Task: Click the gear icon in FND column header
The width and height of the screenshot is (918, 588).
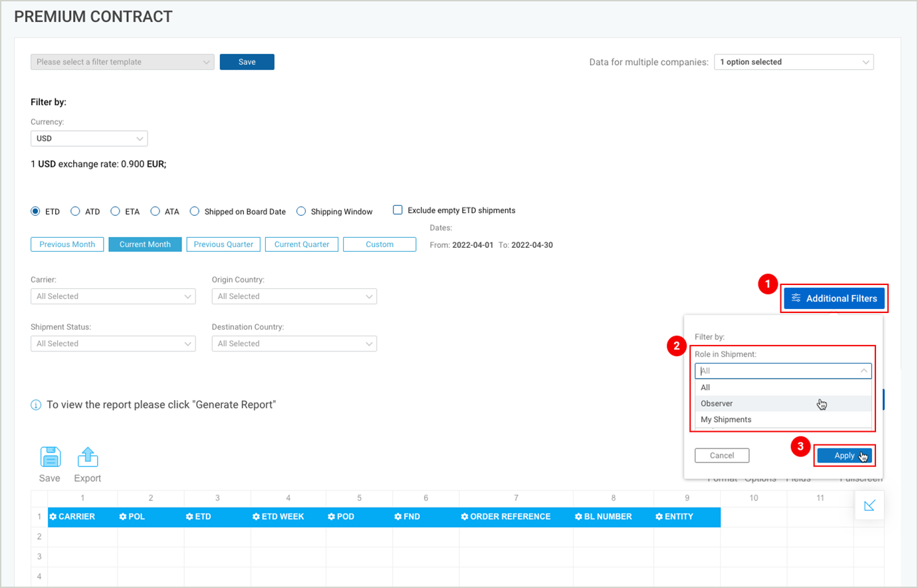Action: click(398, 516)
